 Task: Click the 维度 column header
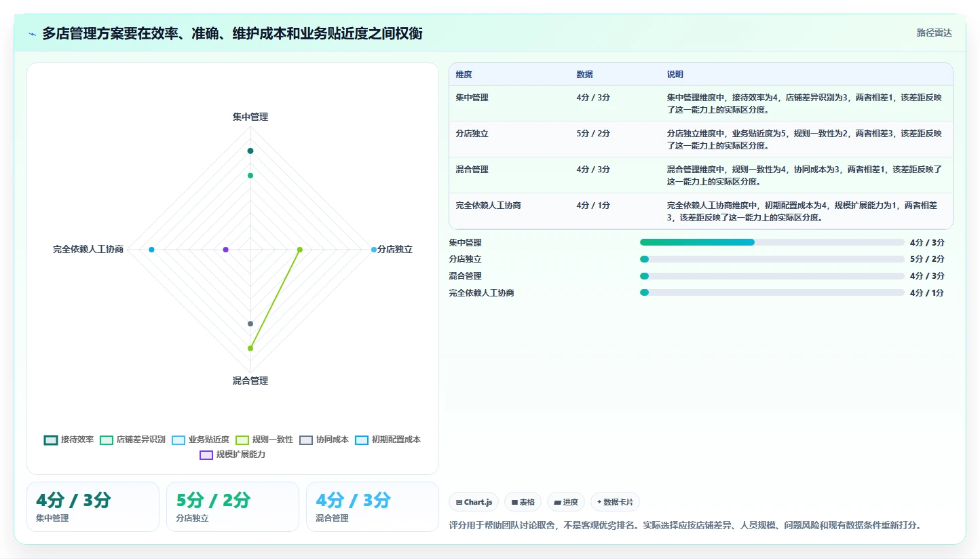tap(464, 74)
